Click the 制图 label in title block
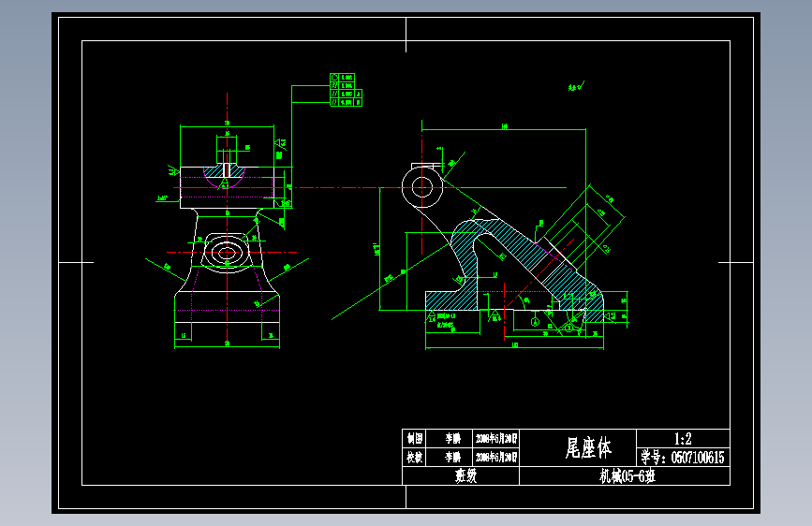This screenshot has height=526, width=812. click(x=414, y=439)
